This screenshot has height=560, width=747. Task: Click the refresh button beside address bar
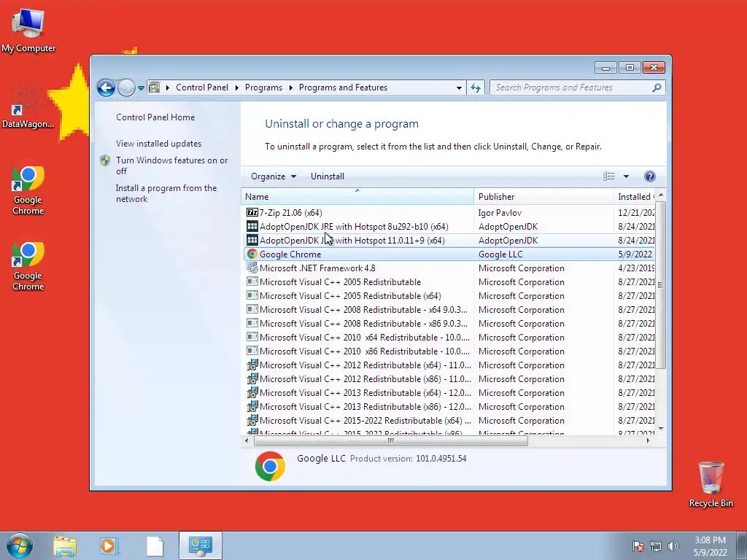[x=476, y=87]
